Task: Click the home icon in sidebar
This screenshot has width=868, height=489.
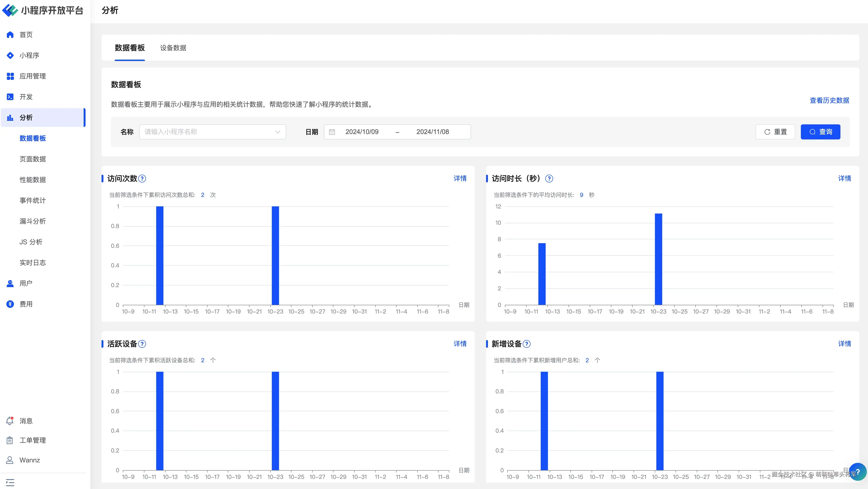Action: [10, 35]
